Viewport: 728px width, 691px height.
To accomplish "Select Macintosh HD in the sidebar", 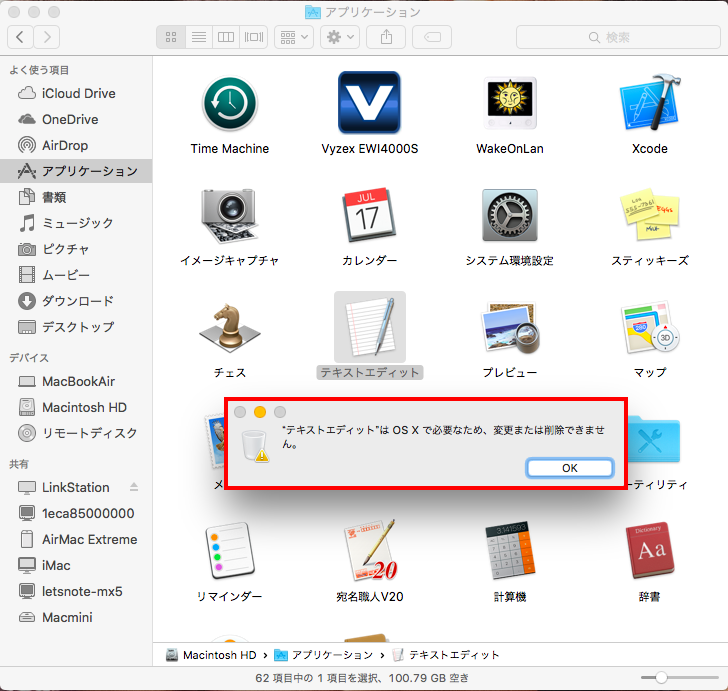I will click(x=76, y=407).
